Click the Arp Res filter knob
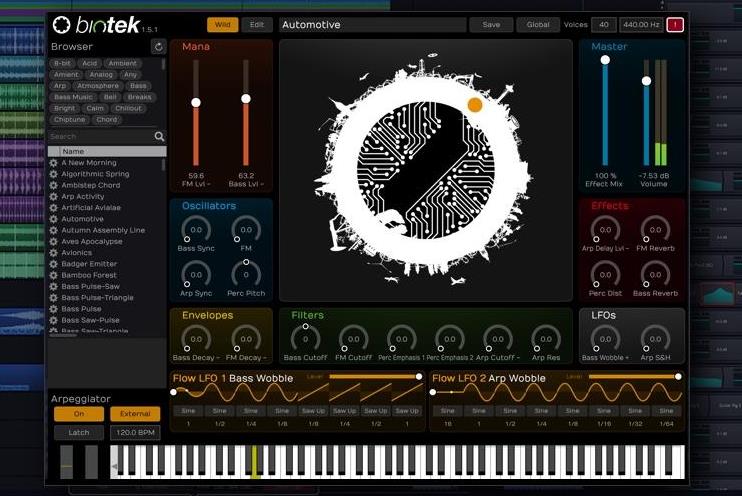The height and width of the screenshot is (496, 742). tap(546, 339)
